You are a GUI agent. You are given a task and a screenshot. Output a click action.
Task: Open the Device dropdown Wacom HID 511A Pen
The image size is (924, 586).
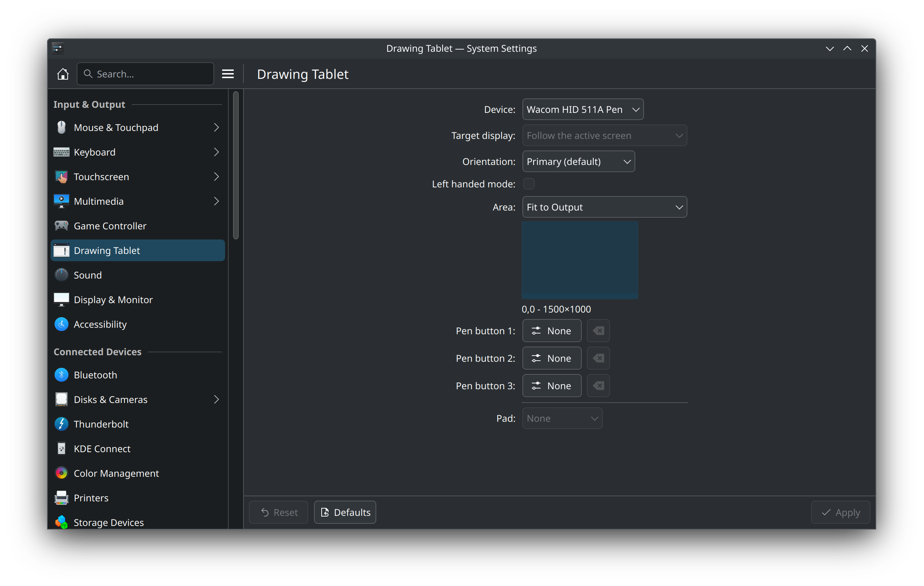582,109
